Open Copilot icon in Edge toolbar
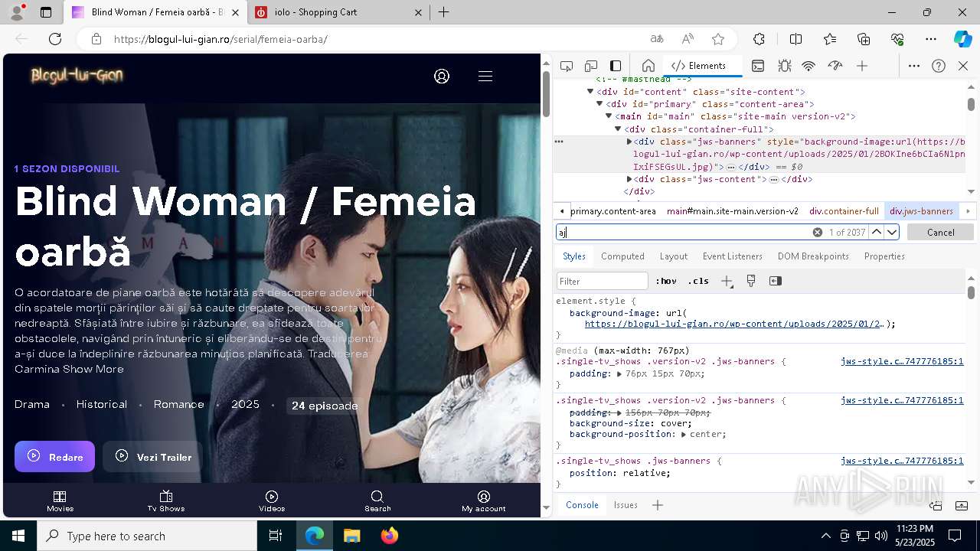Screen dimensions: 980x551 tap(962, 39)
